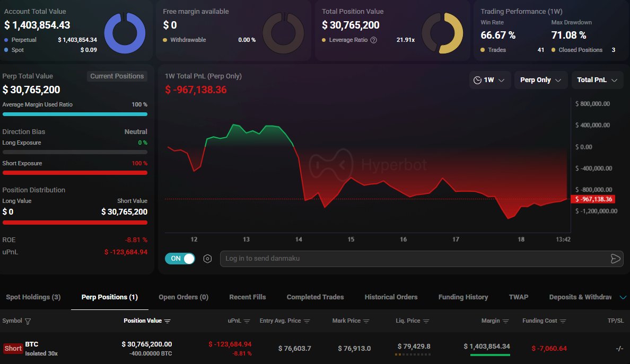Screen dimensions: 630x364
Task: Sort positions by uPnL column
Action: coord(246,321)
